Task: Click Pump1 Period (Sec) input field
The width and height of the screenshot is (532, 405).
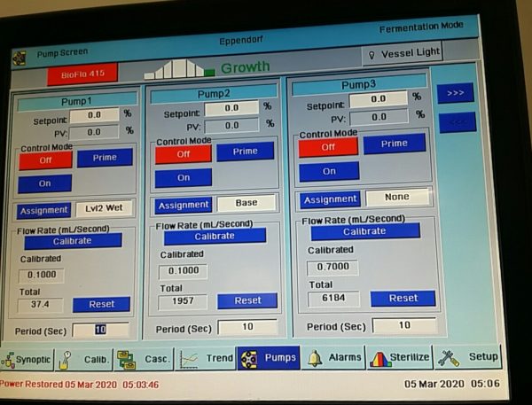Action: [99, 330]
